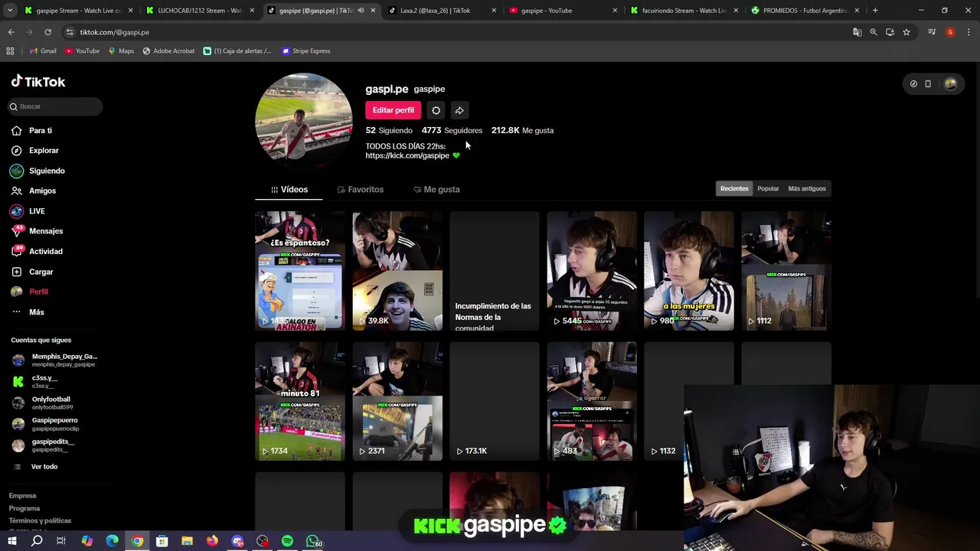Open the Gmail bookmark
980x551 pixels.
(x=43, y=51)
